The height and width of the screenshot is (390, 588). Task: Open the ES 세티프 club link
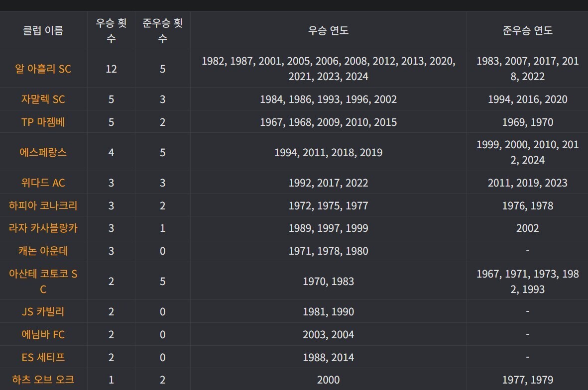[43, 357]
